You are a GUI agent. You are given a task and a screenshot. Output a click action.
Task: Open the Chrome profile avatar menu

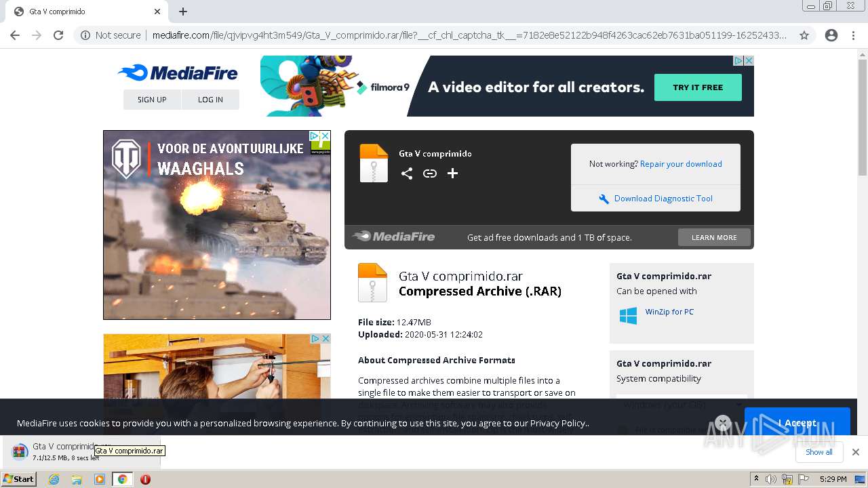(831, 35)
